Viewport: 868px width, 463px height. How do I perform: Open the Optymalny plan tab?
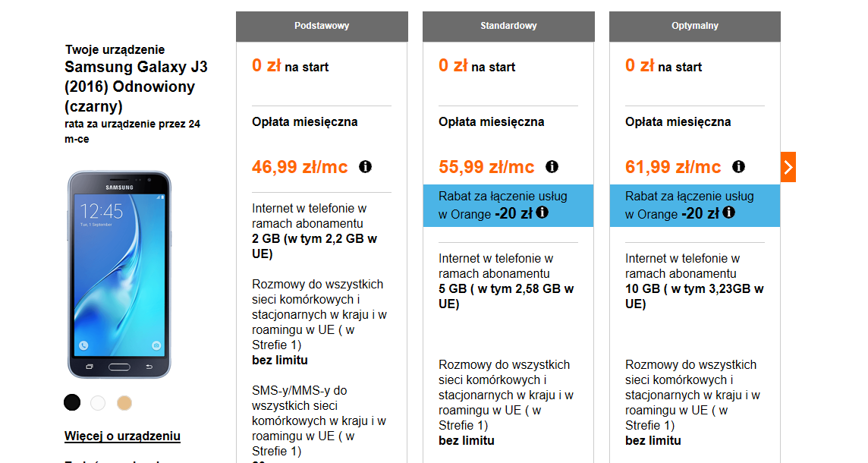[x=695, y=25]
